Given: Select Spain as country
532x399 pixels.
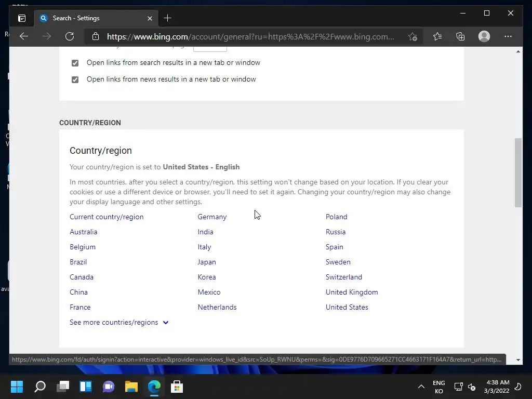Looking at the screenshot, I should 334,247.
